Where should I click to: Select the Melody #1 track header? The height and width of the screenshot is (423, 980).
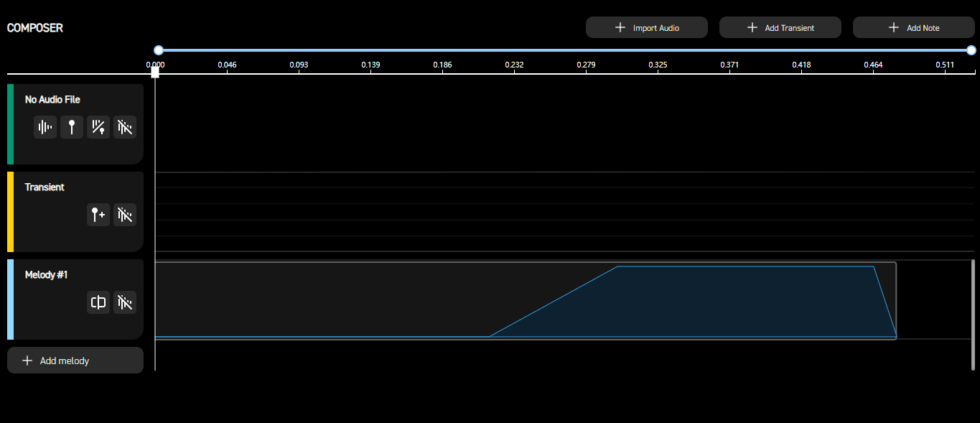(75, 299)
